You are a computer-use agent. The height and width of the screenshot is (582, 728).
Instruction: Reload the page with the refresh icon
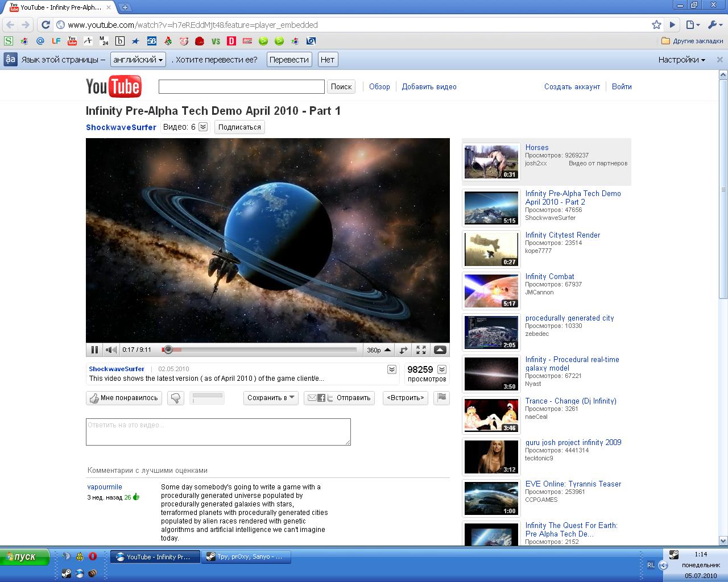click(45, 25)
